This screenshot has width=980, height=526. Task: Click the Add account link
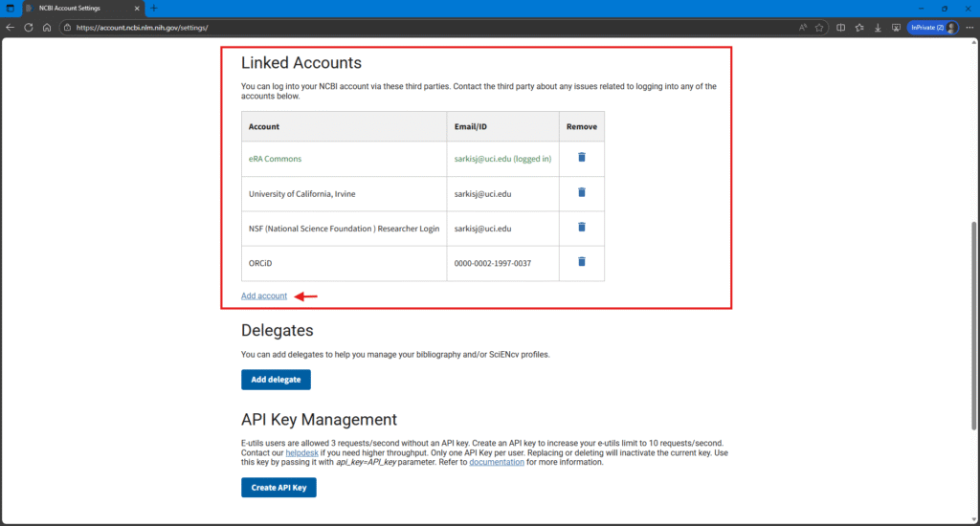(x=264, y=296)
